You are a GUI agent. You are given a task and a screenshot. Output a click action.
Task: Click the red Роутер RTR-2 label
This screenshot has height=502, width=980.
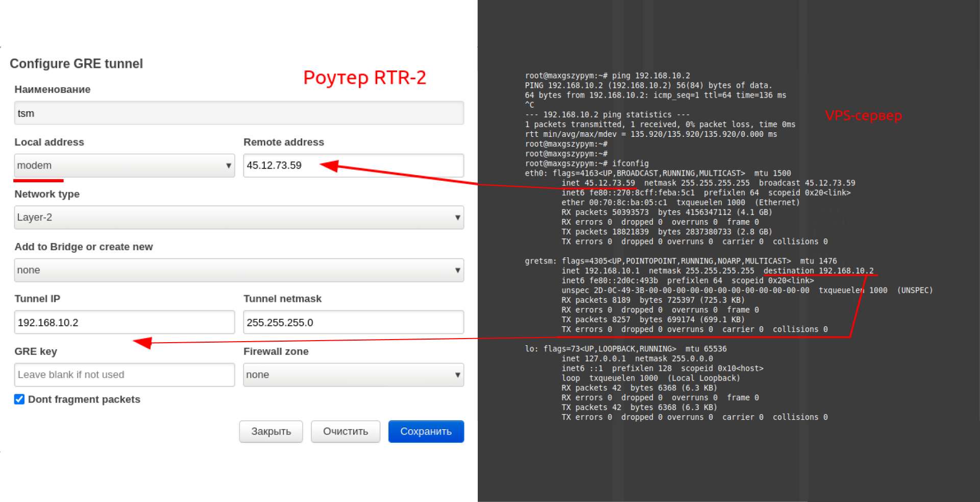tap(364, 78)
